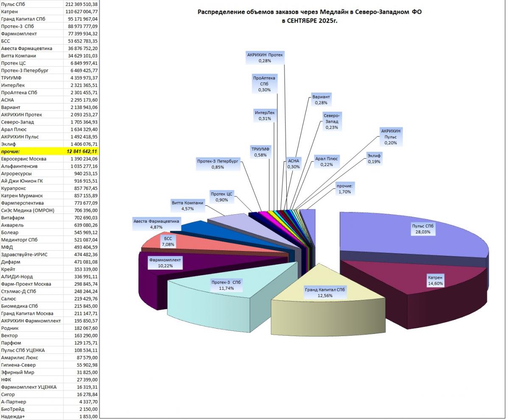Click the Протек-3 СПб 11,74% label

[226, 285]
